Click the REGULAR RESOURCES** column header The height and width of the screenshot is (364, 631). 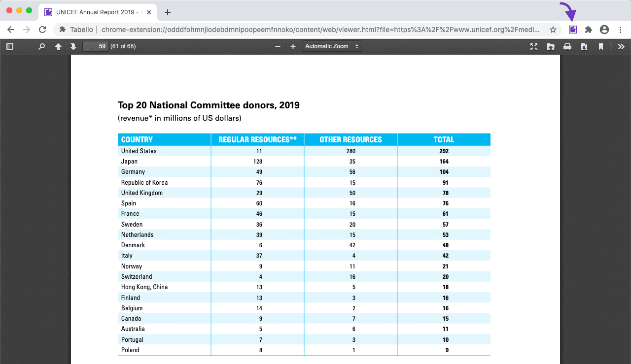click(258, 139)
